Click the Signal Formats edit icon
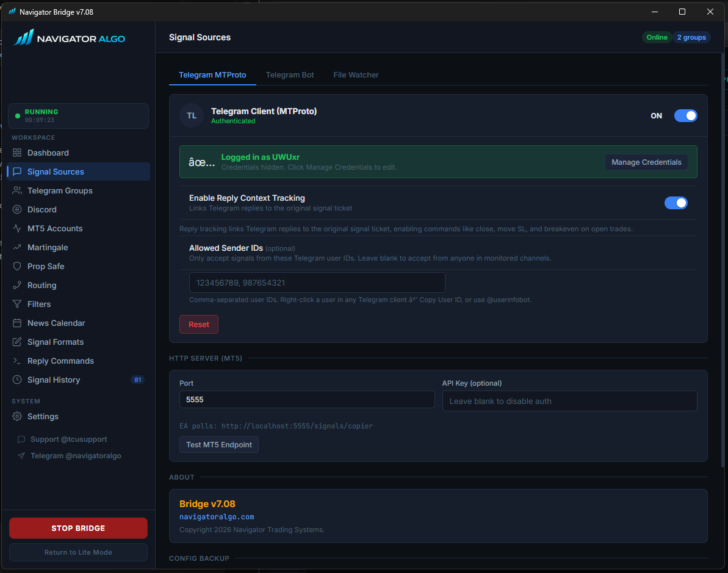Viewport: 728px width, 573px height. [17, 342]
